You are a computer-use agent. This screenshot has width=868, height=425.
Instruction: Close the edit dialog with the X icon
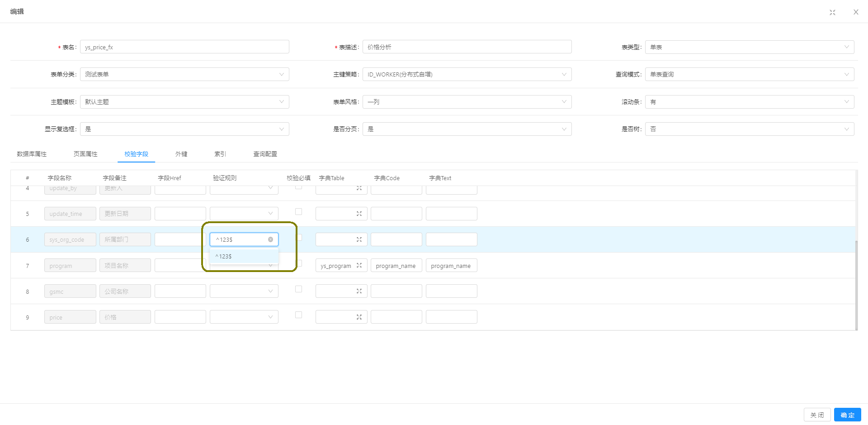[856, 12]
